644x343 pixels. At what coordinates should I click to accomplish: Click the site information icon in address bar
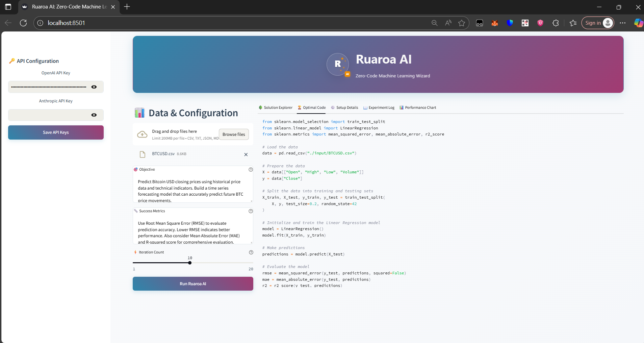pyautogui.click(x=40, y=23)
